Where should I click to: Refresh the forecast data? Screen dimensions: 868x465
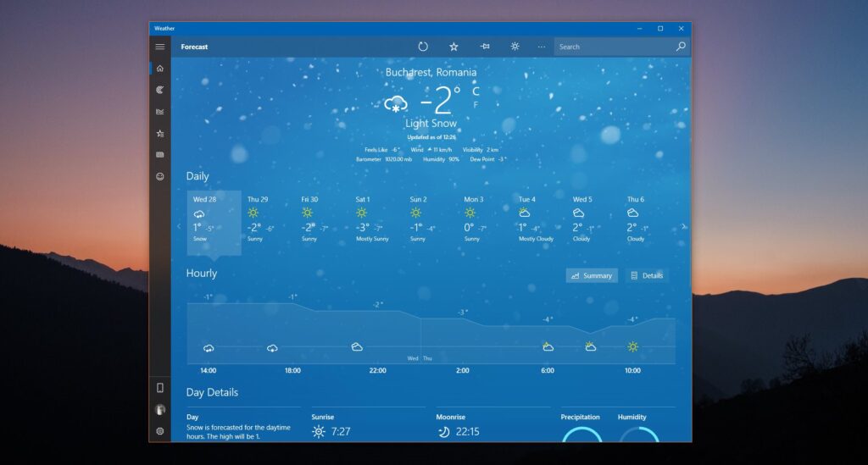[423, 47]
